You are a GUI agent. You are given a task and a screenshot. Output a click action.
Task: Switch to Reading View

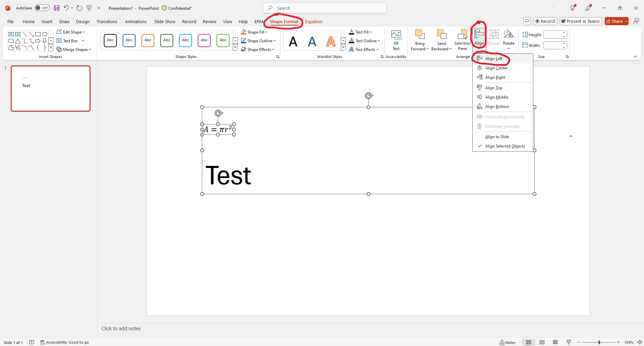pyautogui.click(x=555, y=342)
